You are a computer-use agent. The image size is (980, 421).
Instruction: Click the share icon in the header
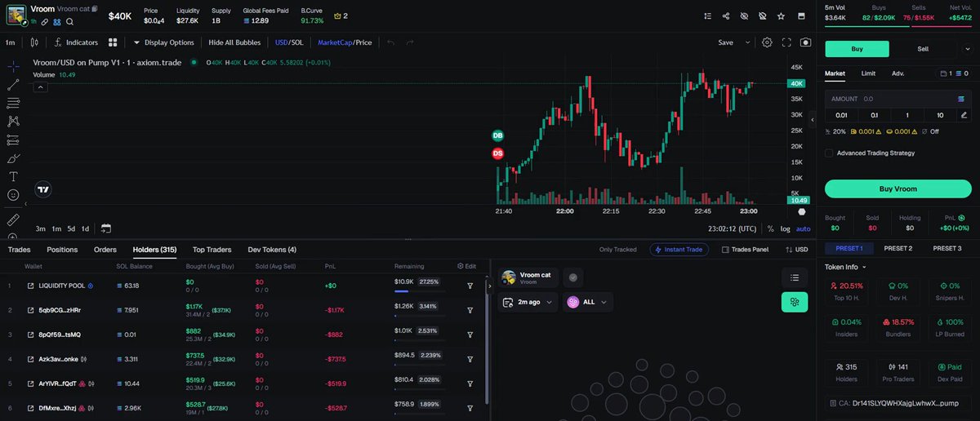[x=727, y=16]
